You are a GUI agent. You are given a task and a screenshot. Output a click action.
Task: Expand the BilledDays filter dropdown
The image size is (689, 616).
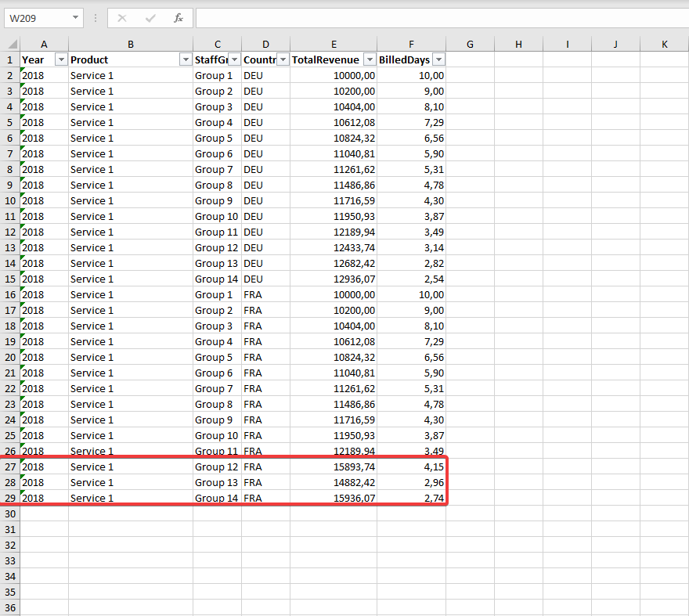click(x=438, y=60)
